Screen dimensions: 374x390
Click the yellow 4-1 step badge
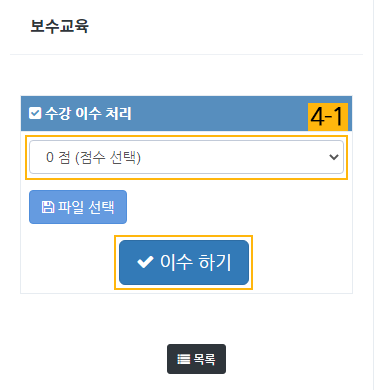[328, 117]
